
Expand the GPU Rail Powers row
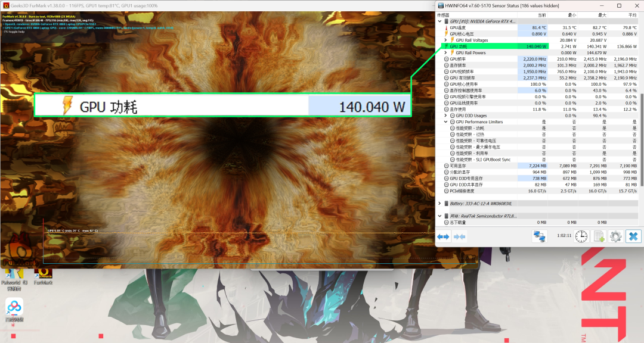pyautogui.click(x=445, y=52)
